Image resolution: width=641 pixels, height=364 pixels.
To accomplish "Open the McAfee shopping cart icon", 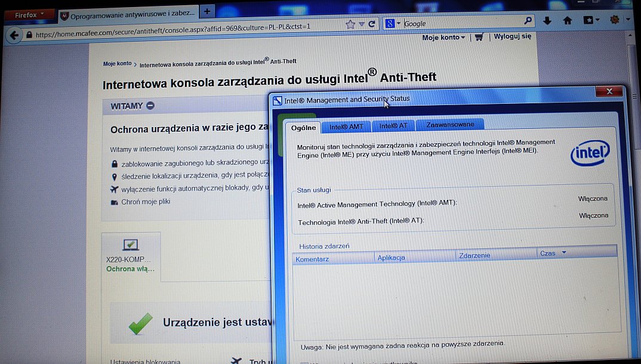I will tap(479, 37).
